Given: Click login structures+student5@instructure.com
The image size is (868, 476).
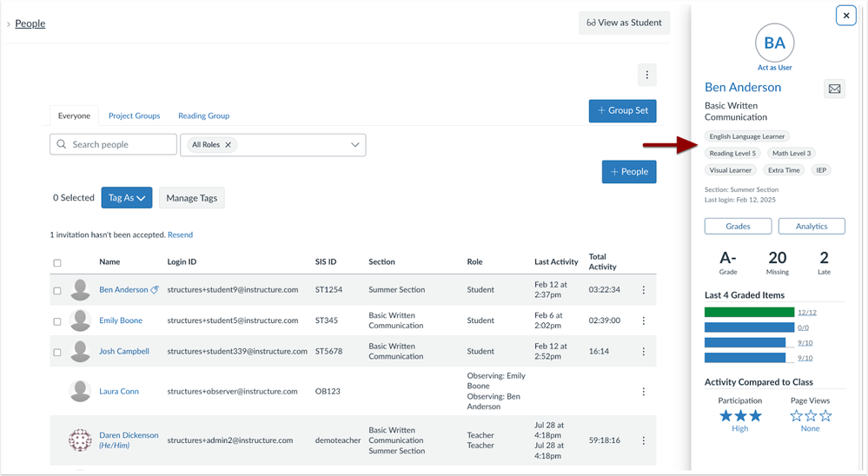Looking at the screenshot, I should point(233,321).
